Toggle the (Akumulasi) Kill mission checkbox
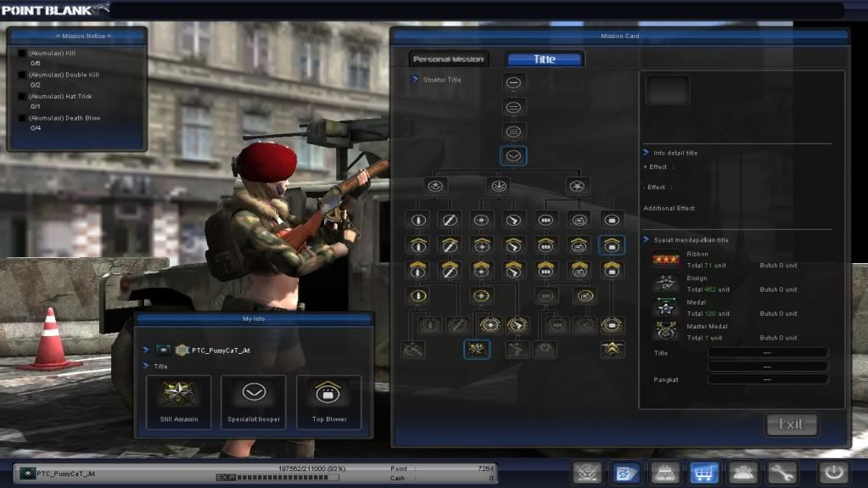Screen dimensions: 868x488 21,53
